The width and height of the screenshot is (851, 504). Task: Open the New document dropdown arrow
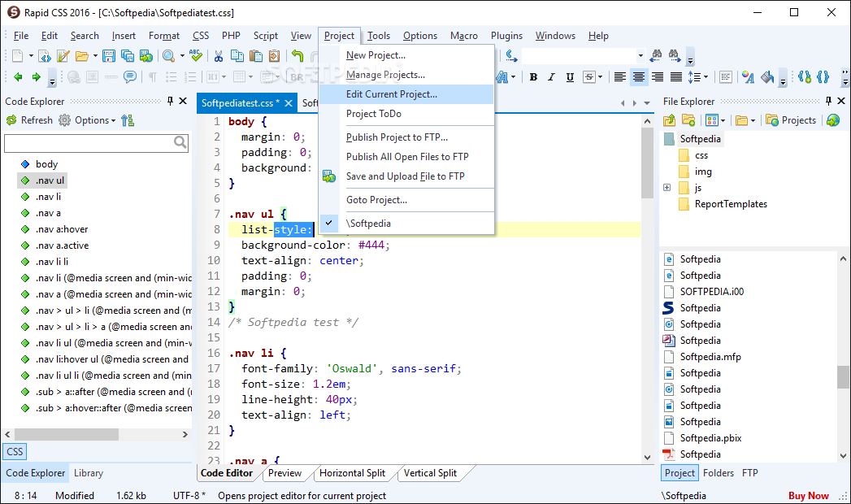tap(31, 56)
